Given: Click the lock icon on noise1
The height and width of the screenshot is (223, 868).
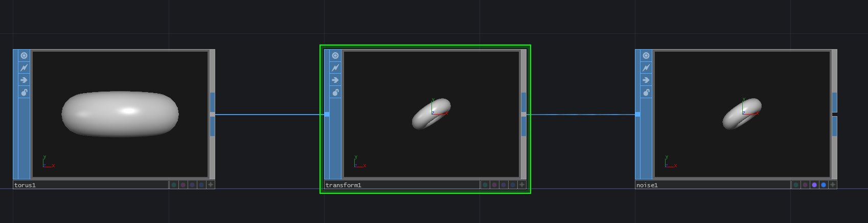Looking at the screenshot, I should coord(646,93).
